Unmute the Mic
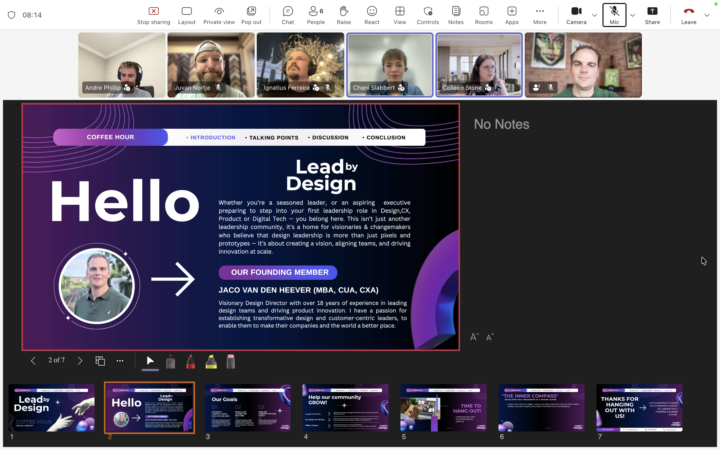Viewport: 720px width, 450px height. [614, 15]
